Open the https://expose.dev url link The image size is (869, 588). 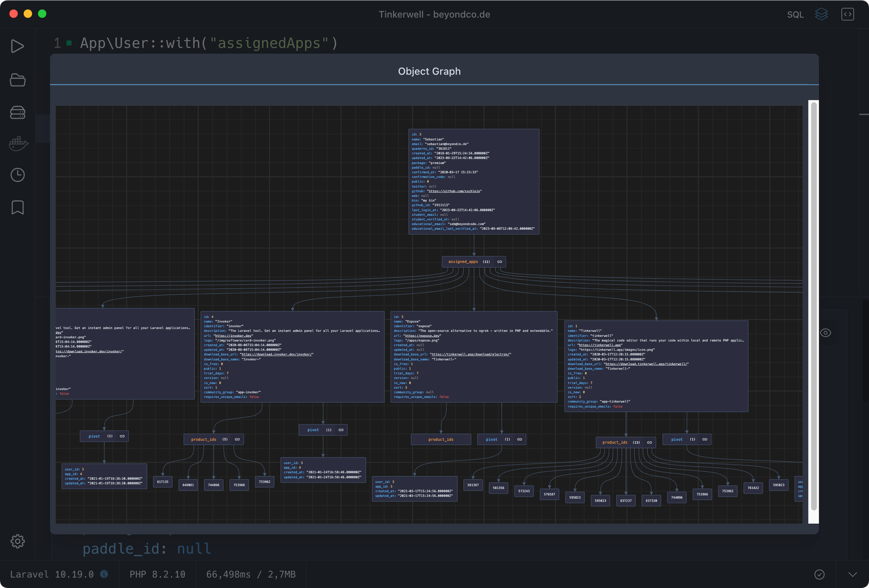click(422, 336)
